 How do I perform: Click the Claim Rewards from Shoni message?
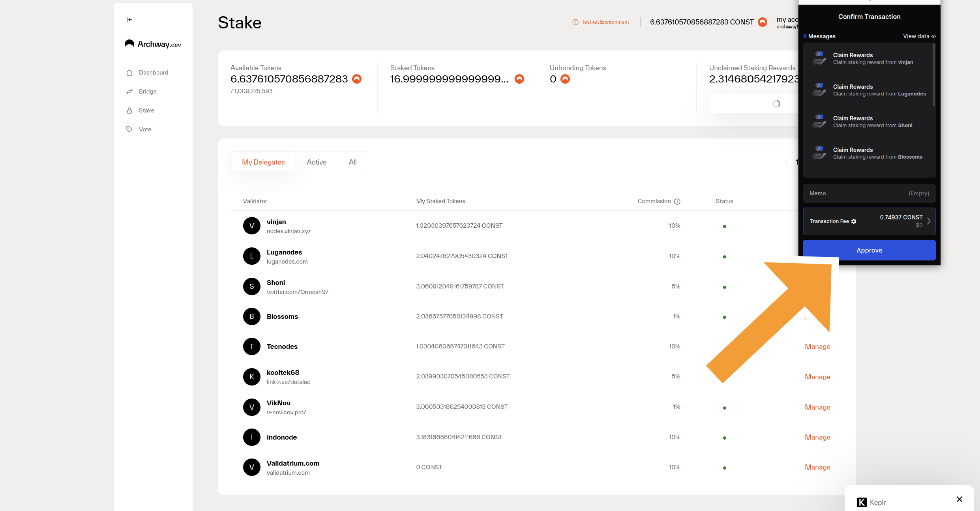pos(868,122)
